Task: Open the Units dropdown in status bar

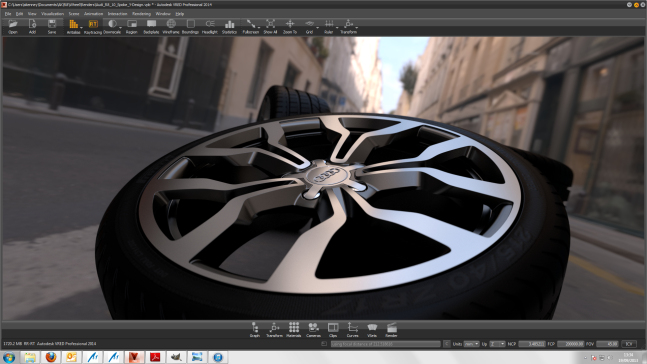Action: click(x=471, y=344)
